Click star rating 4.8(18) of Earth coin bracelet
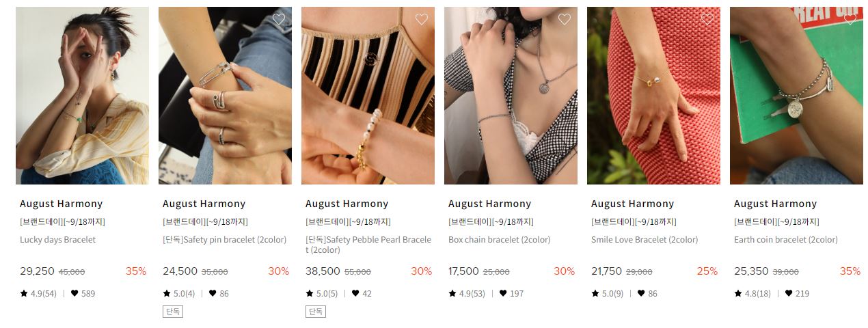The height and width of the screenshot is (328, 868). 752,293
